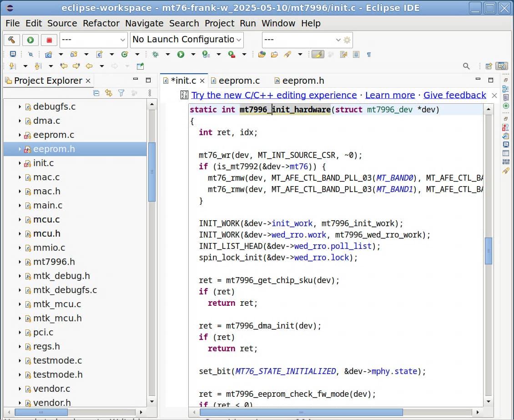Viewport: 514px width, 420px height.
Task: Click the Pin Editor icon
Action: (140, 66)
